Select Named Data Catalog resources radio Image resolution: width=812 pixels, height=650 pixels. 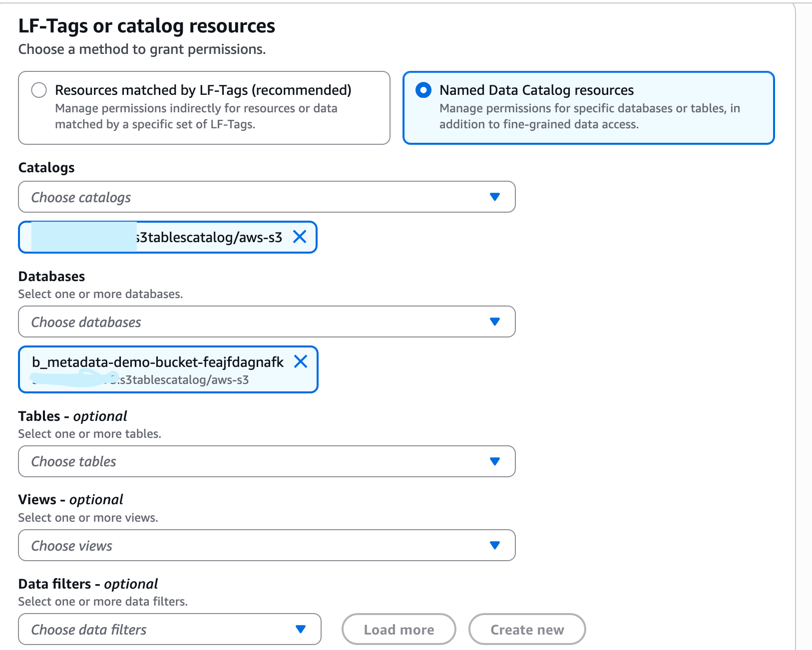pos(423,90)
